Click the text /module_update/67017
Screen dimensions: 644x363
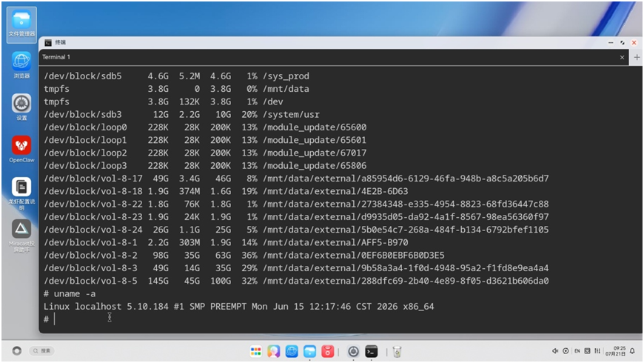pyautogui.click(x=314, y=153)
